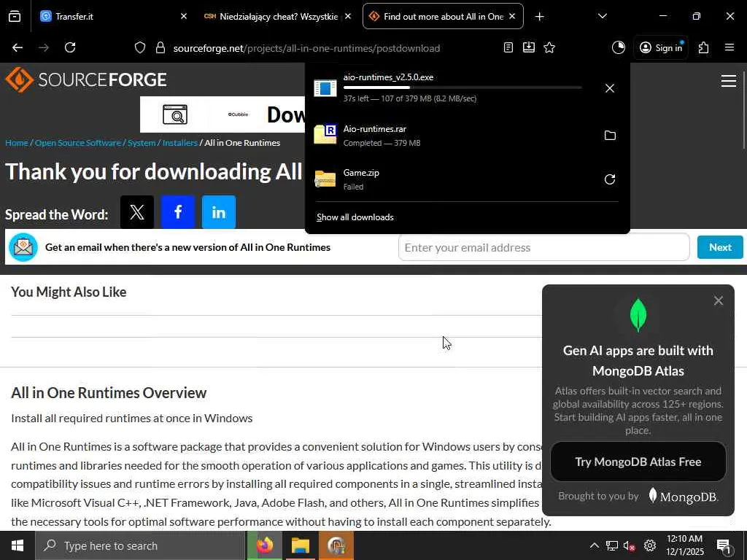Open the extensions puzzle icon
747x560 pixels.
coord(703,47)
